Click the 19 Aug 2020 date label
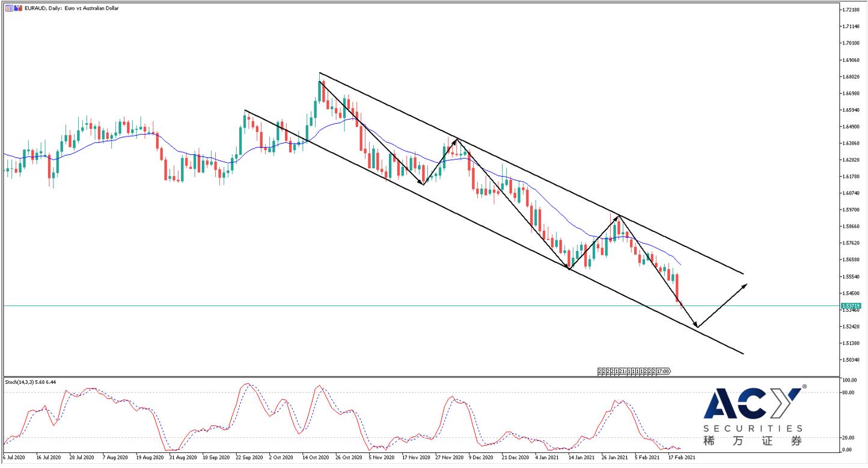The width and height of the screenshot is (868, 468). pos(150,457)
